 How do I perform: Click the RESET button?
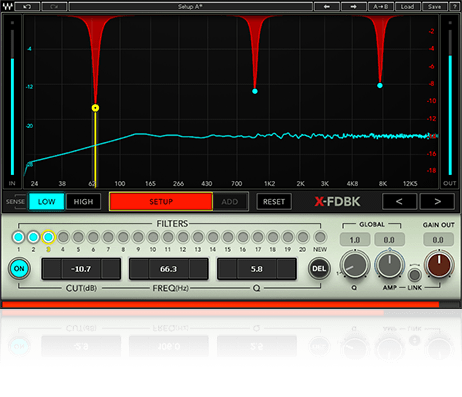[274, 202]
